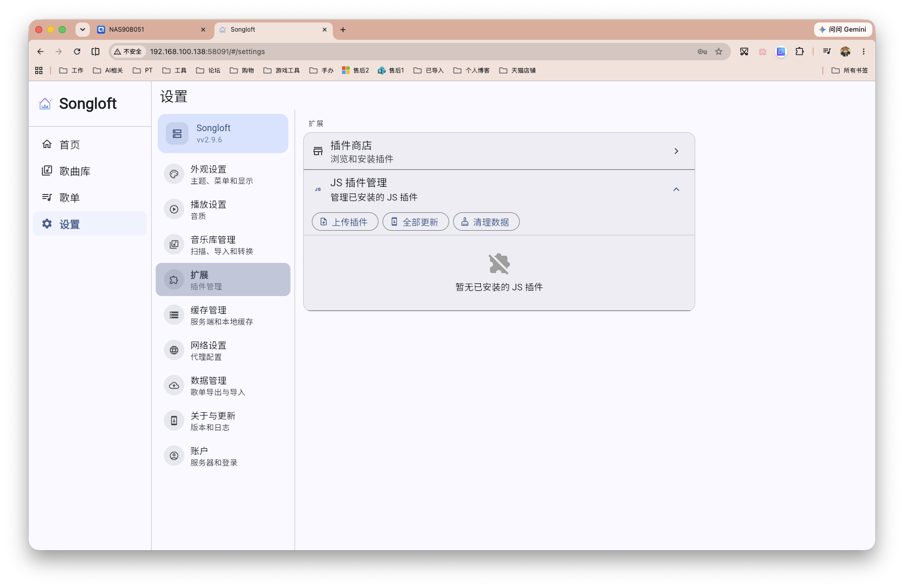Open the apps grid in bookmarks bar

[39, 70]
